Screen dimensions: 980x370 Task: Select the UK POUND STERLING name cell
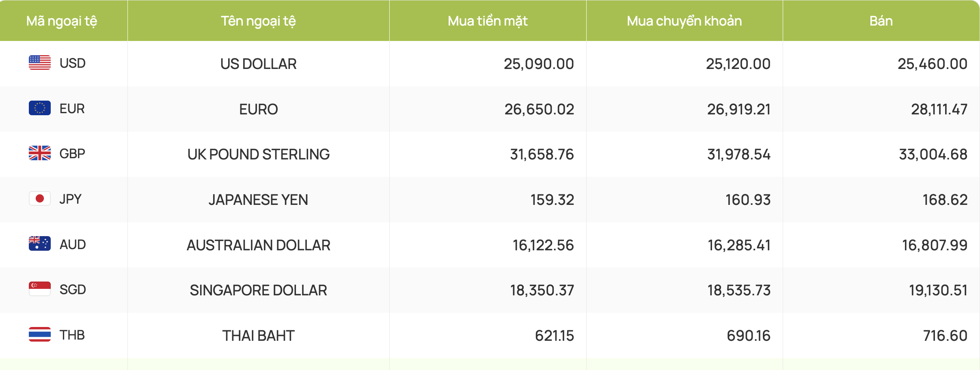pyautogui.click(x=258, y=155)
